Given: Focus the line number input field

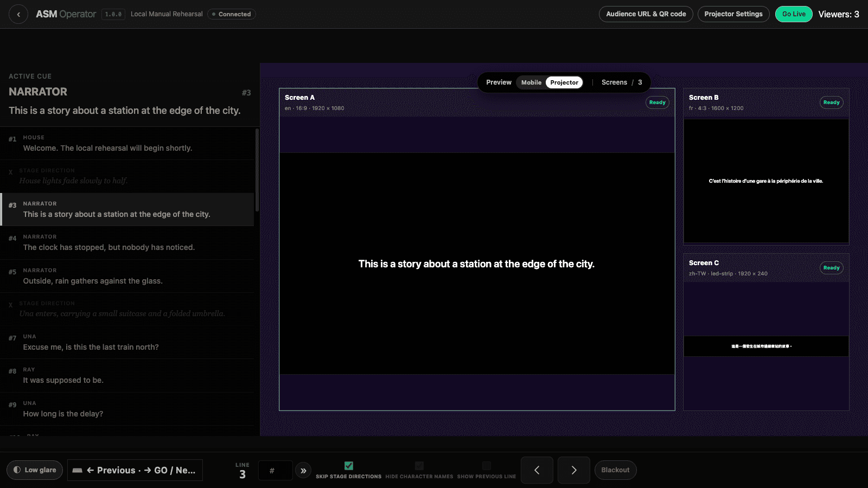Looking at the screenshot, I should pos(275,471).
